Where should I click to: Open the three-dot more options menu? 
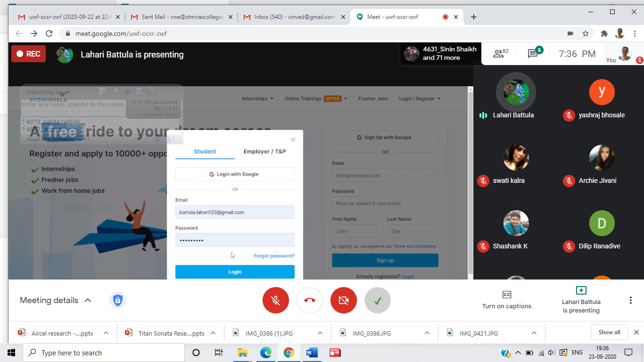[631, 300]
